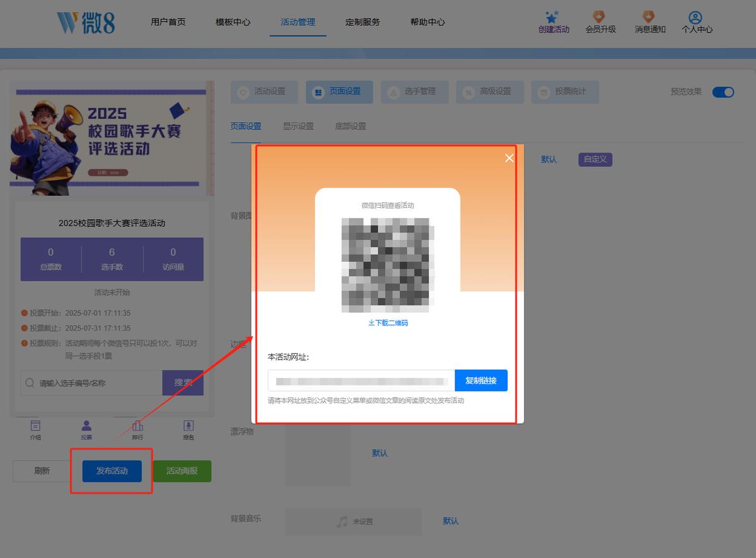The height and width of the screenshot is (558, 756).
Task: Choose 默认 in the 背景音乐 row
Action: (450, 521)
